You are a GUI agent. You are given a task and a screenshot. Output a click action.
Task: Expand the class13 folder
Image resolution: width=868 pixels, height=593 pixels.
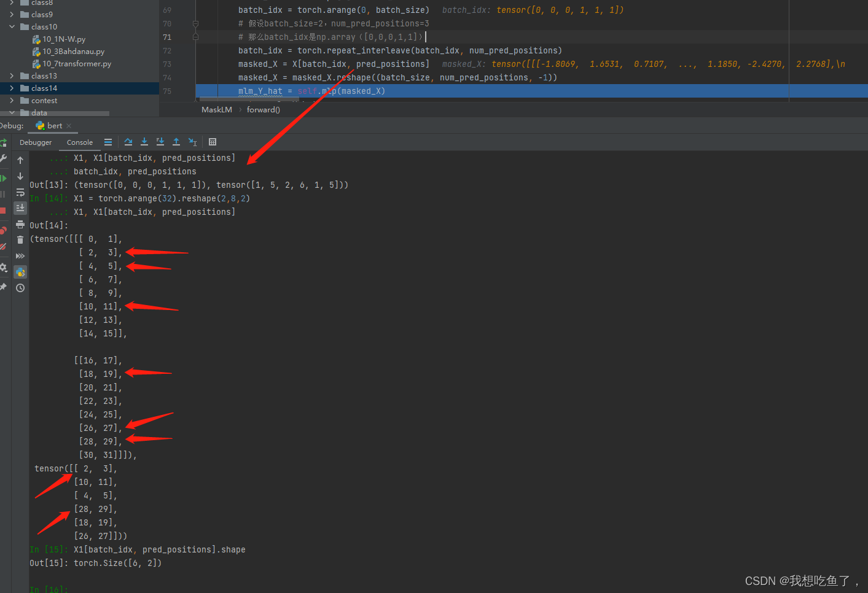pos(12,76)
